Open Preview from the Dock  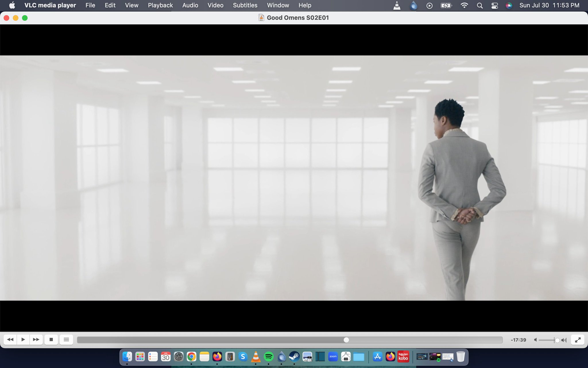[307, 357]
